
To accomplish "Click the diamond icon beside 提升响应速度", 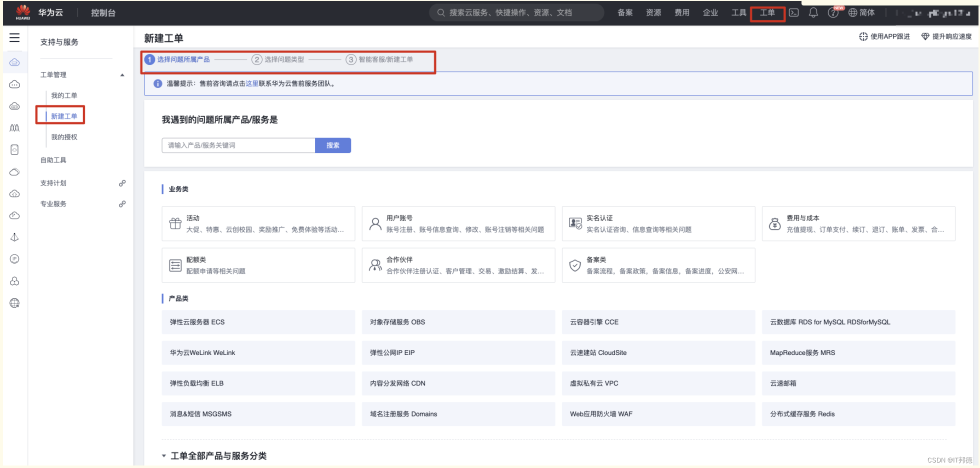I will tap(925, 36).
